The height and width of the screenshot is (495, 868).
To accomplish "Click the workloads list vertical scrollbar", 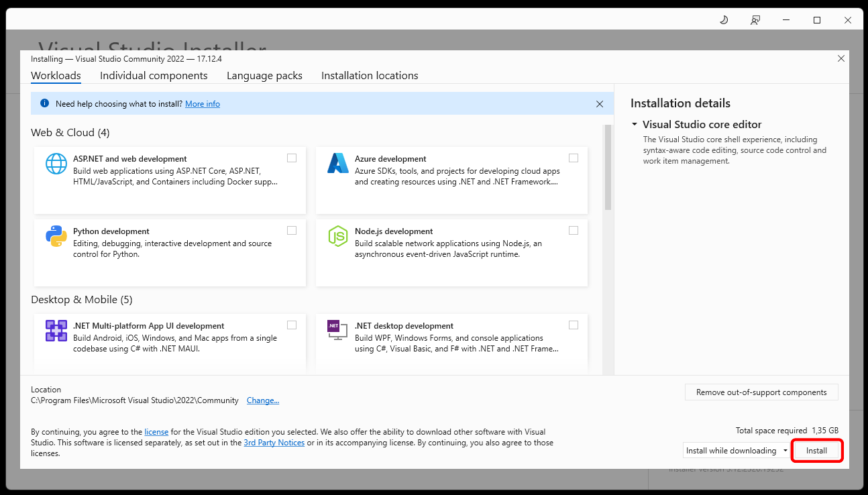I will coord(608,168).
